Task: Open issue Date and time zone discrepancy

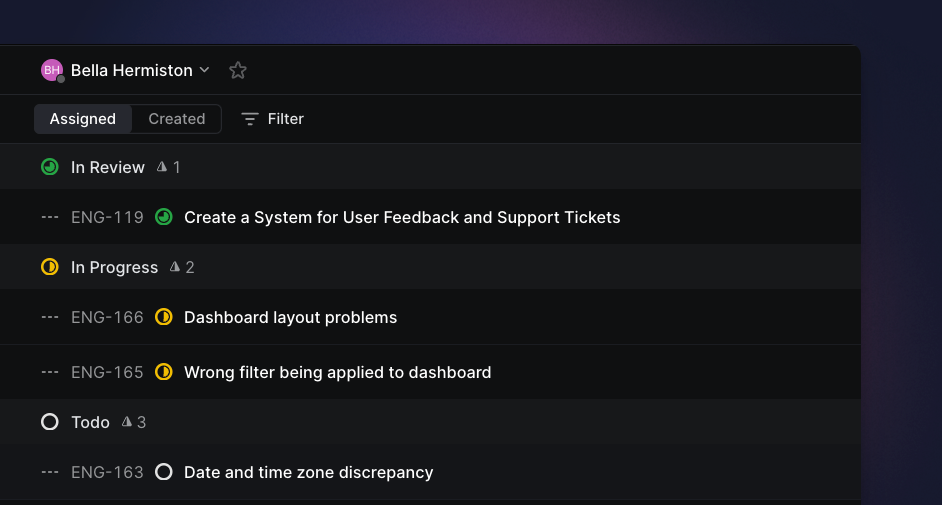Action: [308, 473]
